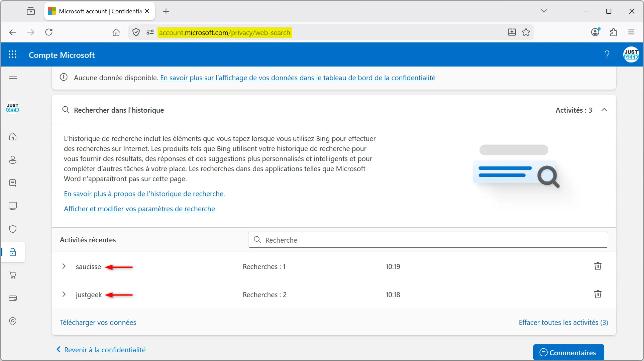Expand the saucisse activity row
This screenshot has height=361, width=644.
tap(64, 266)
